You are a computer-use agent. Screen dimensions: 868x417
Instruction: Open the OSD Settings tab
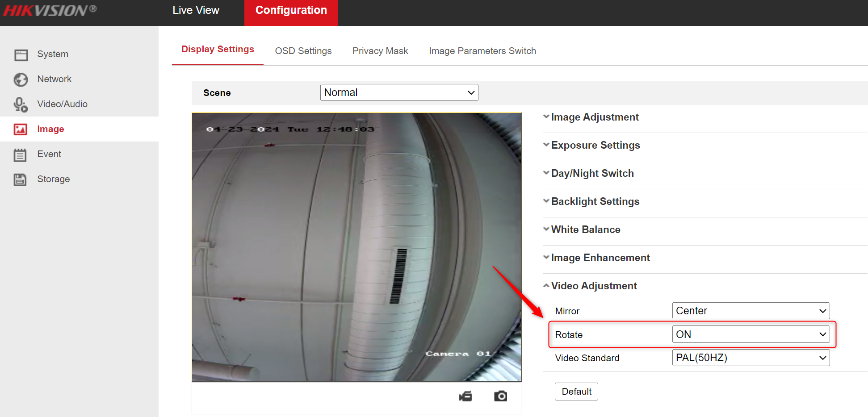[x=303, y=51]
